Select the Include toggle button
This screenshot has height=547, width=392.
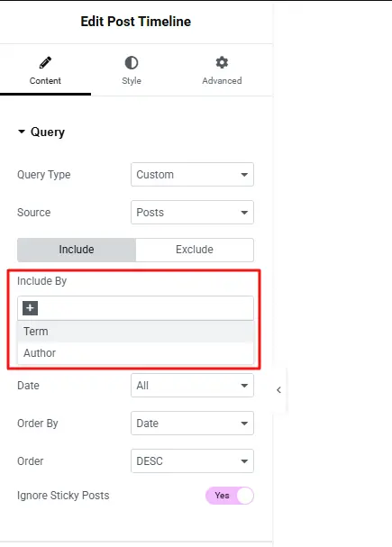tap(77, 250)
